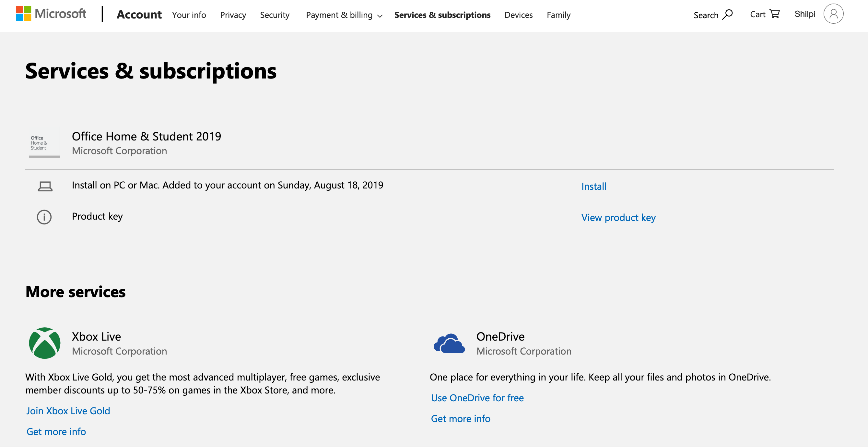Click the Install link for Office
The width and height of the screenshot is (868, 447).
tap(594, 186)
